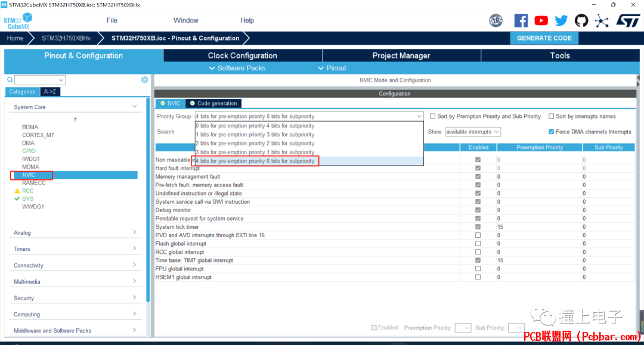Open the ST logo website link
Viewport: 644px width, 345px height.
628,20
